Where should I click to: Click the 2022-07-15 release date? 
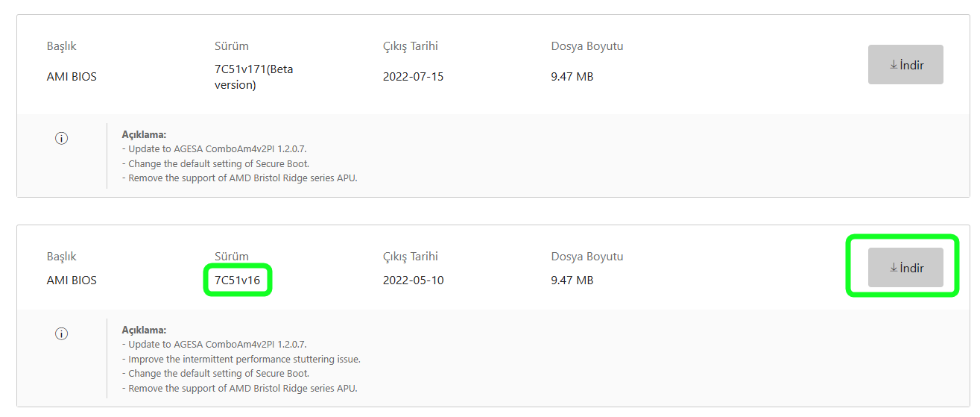click(x=413, y=77)
